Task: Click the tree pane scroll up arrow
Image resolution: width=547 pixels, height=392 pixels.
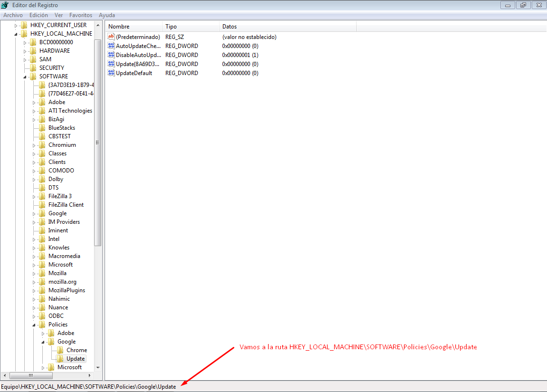Action: coord(98,25)
